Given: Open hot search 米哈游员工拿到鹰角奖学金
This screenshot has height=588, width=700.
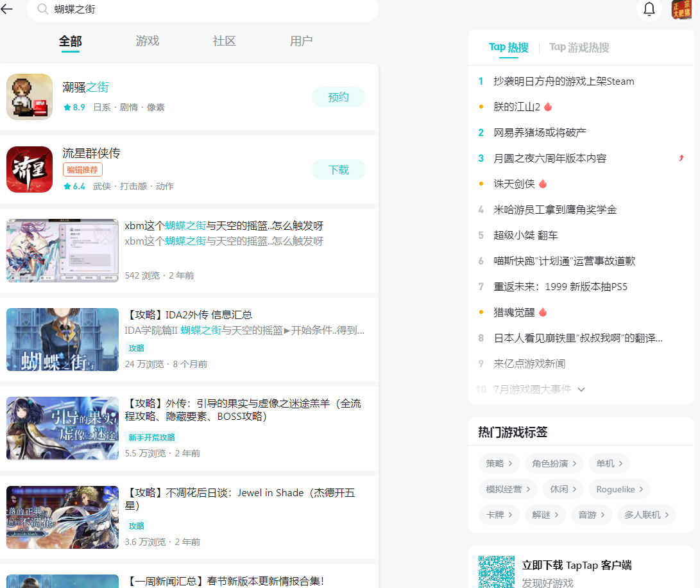Looking at the screenshot, I should click(x=556, y=209).
